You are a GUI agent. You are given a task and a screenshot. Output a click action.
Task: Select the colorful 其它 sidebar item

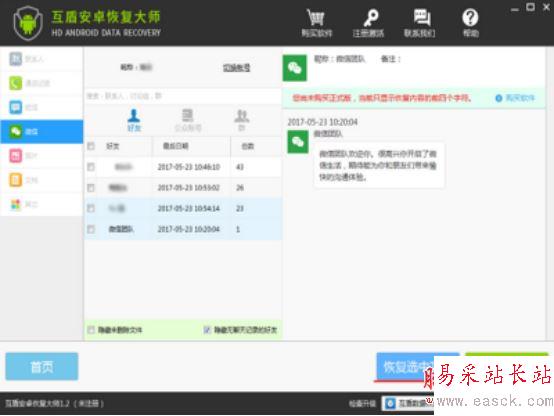coord(42,204)
